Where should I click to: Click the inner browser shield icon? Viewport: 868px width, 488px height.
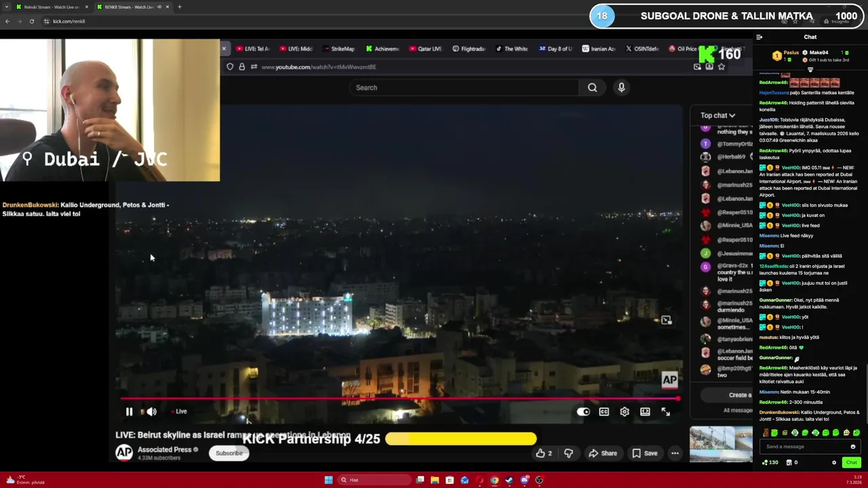[x=230, y=66]
